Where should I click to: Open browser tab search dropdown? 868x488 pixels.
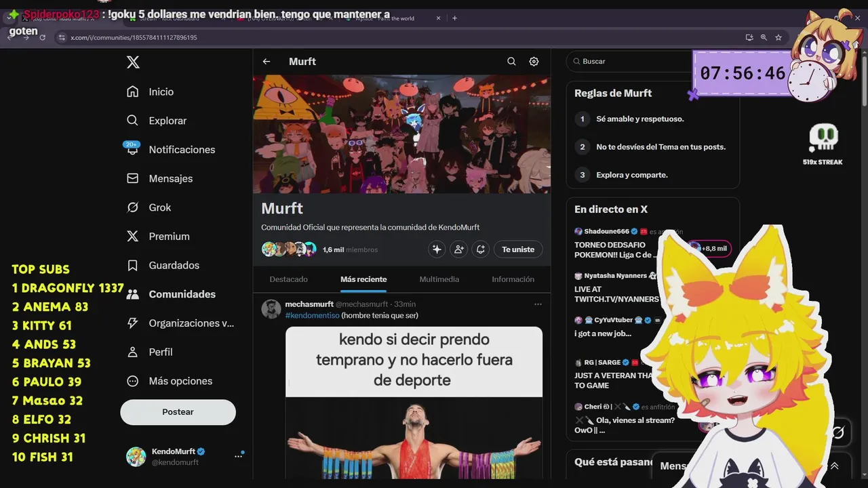(9, 18)
